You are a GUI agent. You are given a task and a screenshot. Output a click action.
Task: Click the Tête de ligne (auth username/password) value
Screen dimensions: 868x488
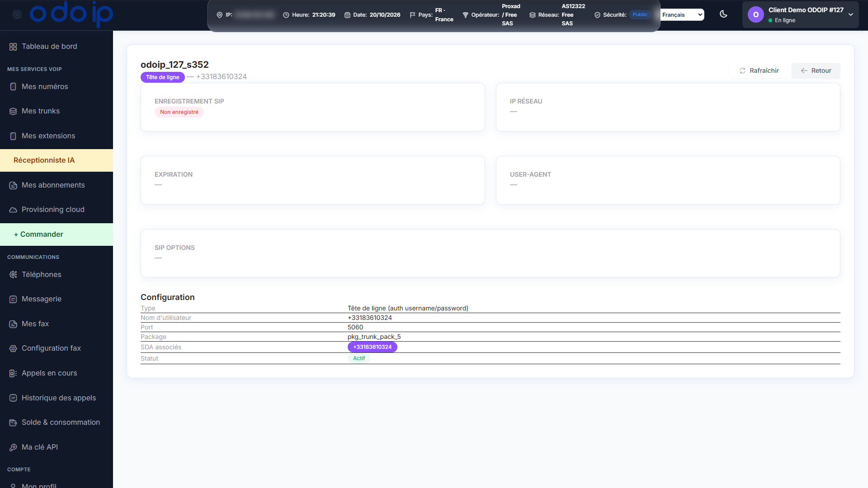click(x=408, y=308)
